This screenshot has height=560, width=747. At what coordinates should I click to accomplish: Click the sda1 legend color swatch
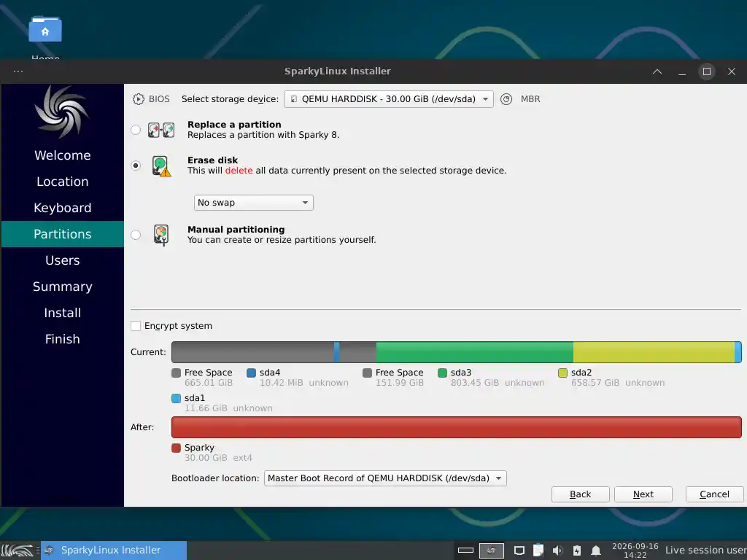pos(177,398)
